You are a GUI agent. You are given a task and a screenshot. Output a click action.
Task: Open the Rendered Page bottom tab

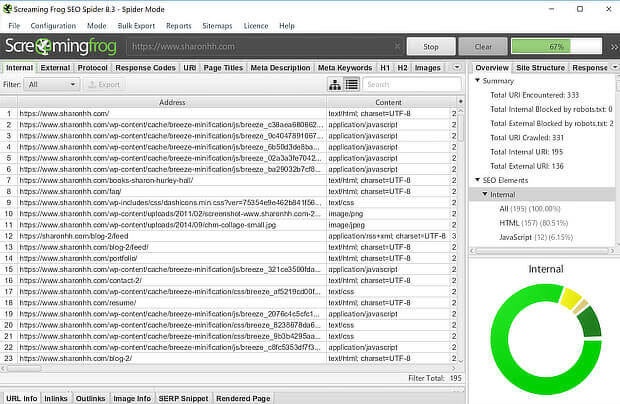[243, 398]
